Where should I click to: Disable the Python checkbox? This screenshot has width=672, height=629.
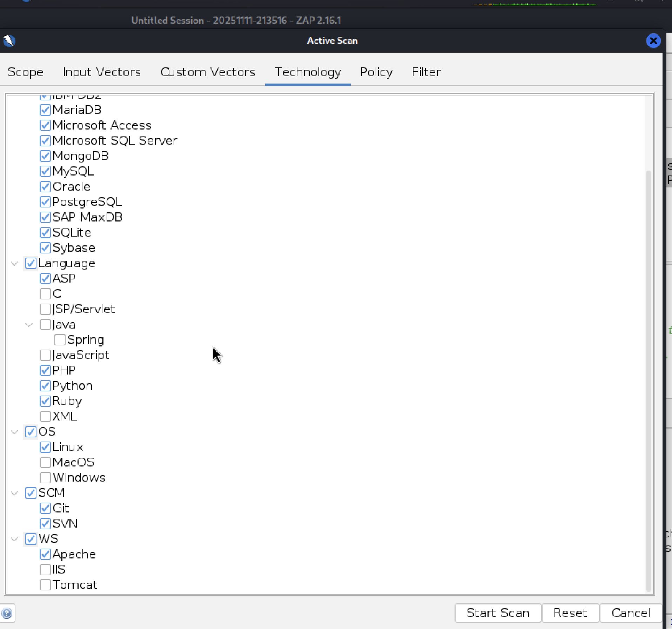click(45, 386)
